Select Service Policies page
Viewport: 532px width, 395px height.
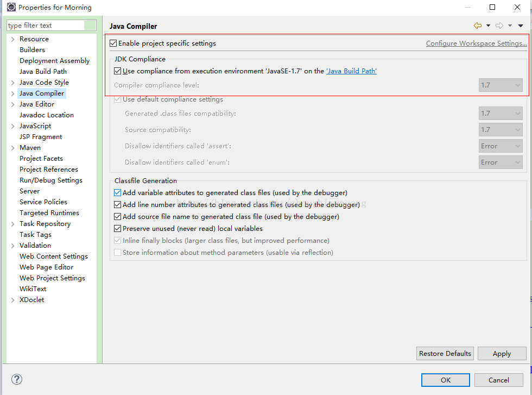tap(43, 202)
